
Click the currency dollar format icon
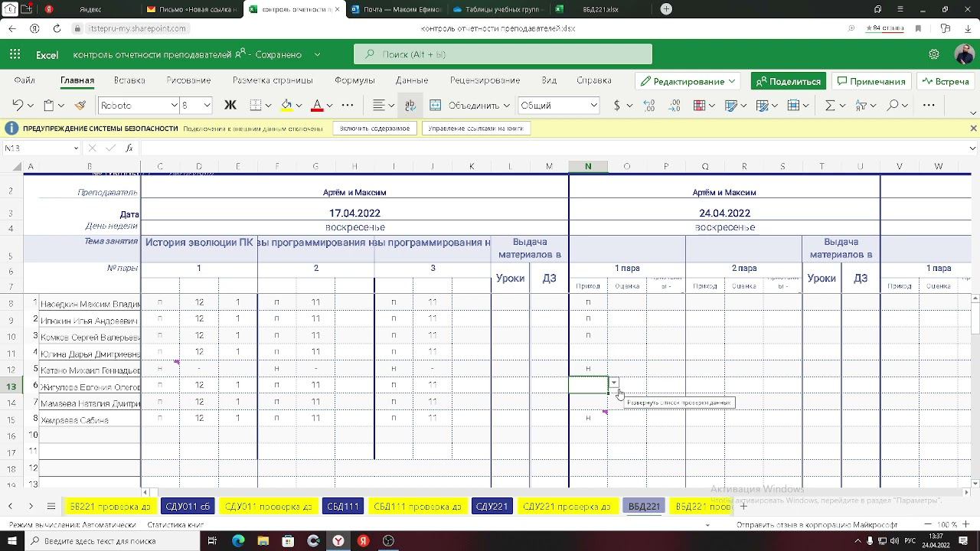617,106
